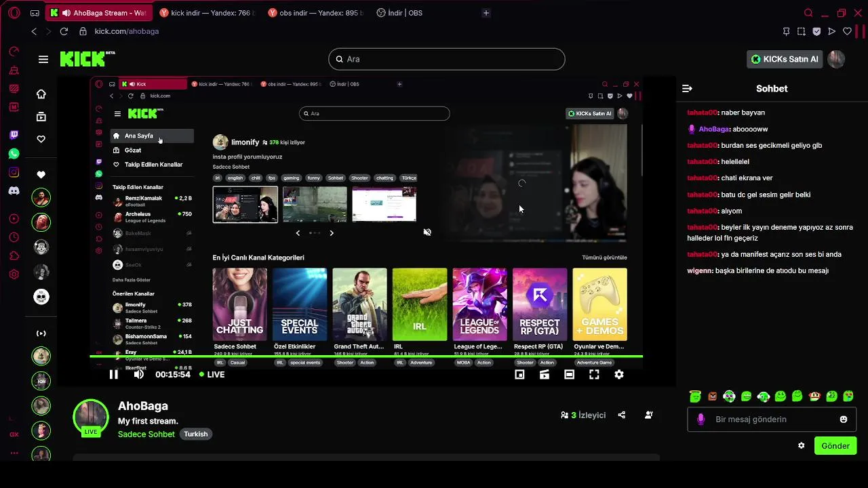Viewport: 868px width, 488px height.
Task: Pause the live stream
Action: pyautogui.click(x=114, y=374)
